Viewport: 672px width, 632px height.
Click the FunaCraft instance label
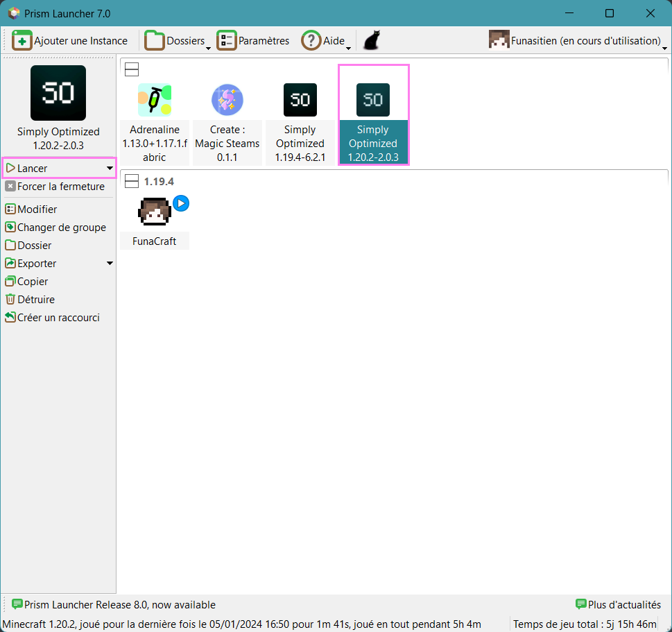pyautogui.click(x=154, y=241)
